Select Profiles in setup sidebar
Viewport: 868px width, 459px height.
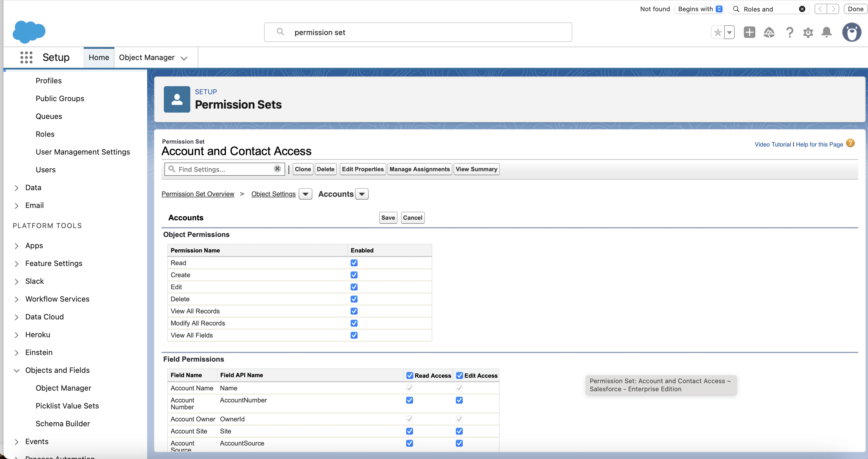[x=49, y=81]
